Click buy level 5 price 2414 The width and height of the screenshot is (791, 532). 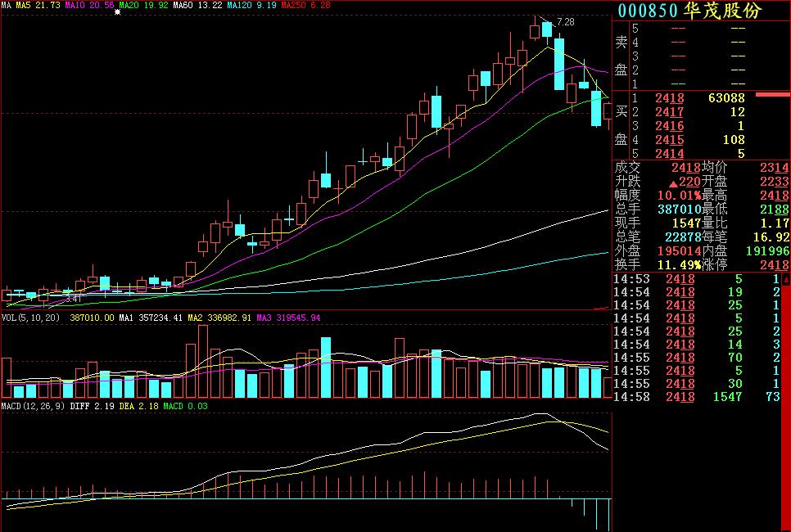pyautogui.click(x=670, y=153)
